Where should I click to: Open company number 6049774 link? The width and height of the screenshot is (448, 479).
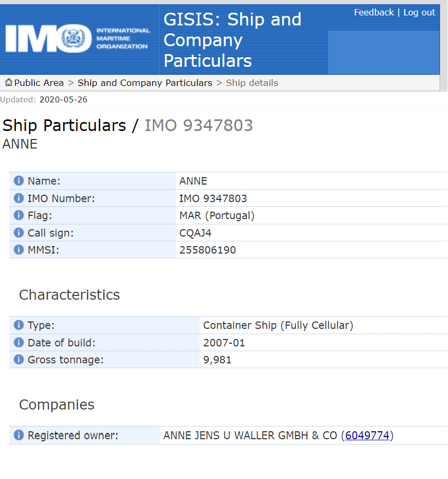(x=367, y=436)
